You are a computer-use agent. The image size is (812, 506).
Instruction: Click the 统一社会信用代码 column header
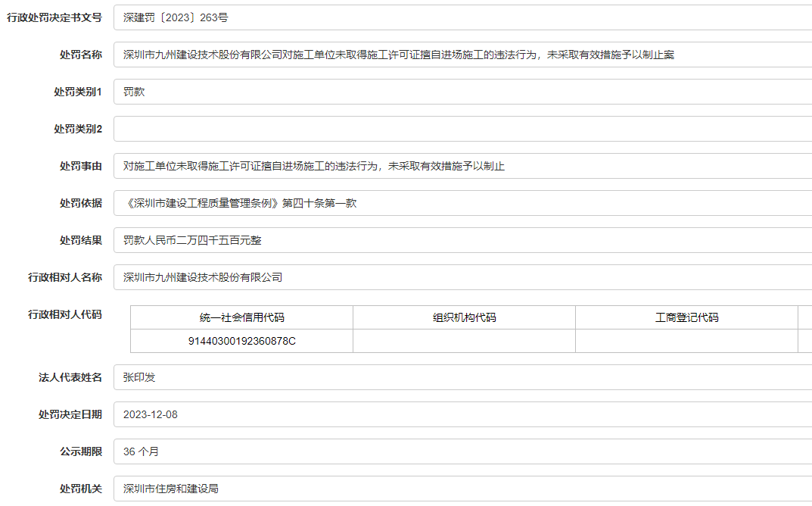242,317
